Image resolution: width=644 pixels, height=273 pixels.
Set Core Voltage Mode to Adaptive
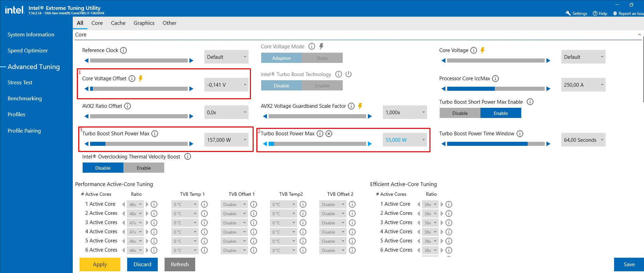point(282,58)
